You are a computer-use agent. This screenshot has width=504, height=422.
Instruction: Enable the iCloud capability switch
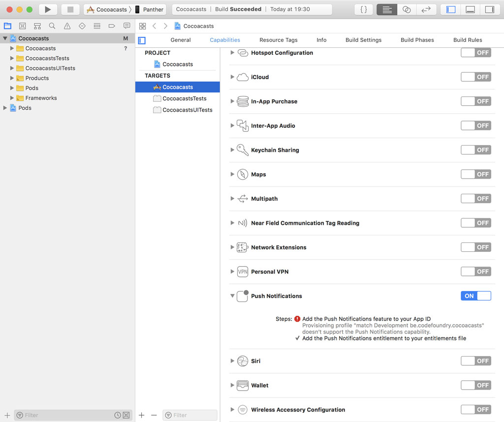click(475, 77)
